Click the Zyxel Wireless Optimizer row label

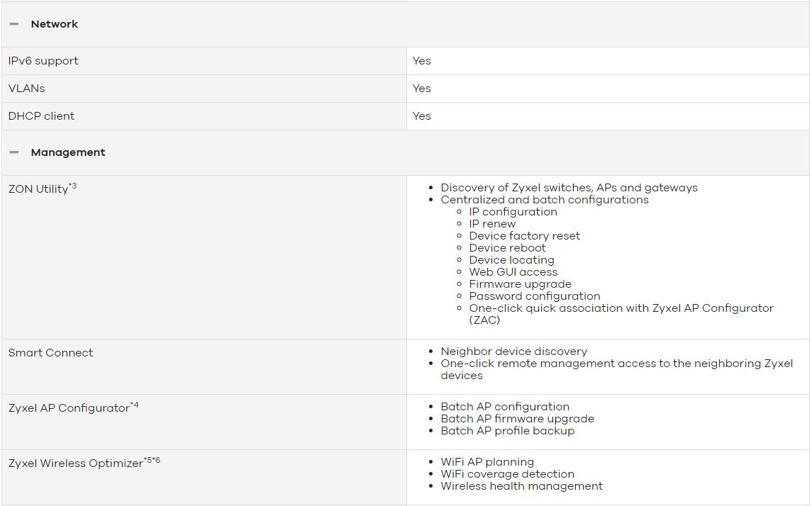point(84,462)
